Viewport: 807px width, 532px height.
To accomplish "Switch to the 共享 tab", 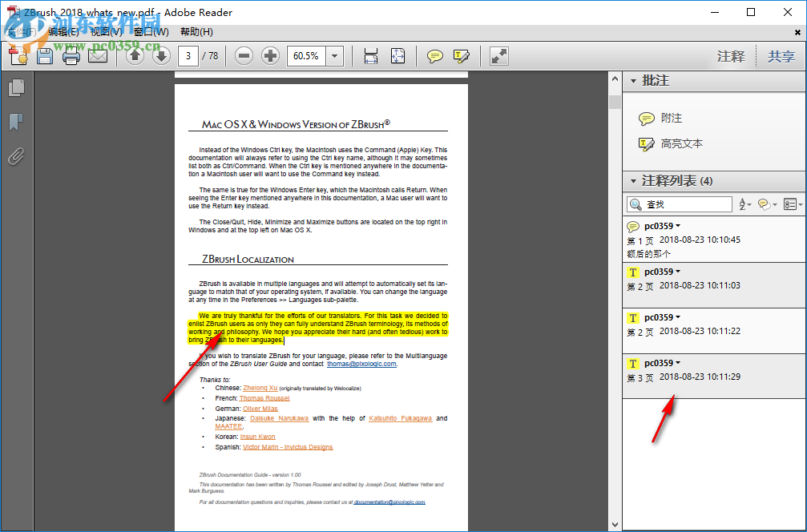I will coord(781,55).
